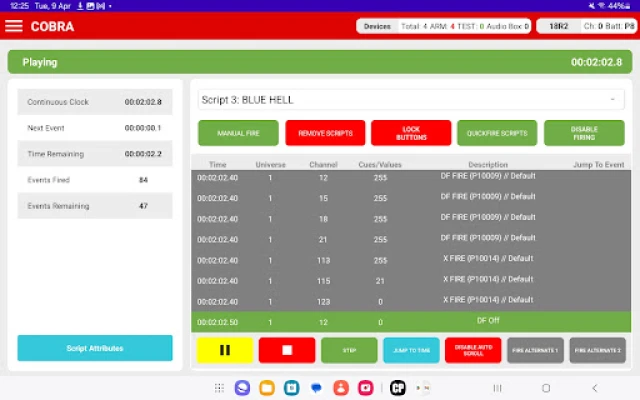Open the Android app drawer grid icon

coord(219,387)
